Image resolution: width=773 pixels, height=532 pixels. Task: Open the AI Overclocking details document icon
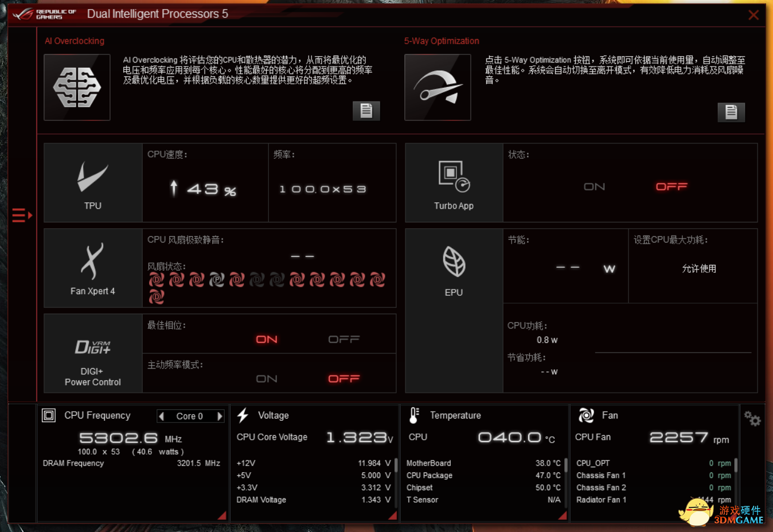click(366, 111)
